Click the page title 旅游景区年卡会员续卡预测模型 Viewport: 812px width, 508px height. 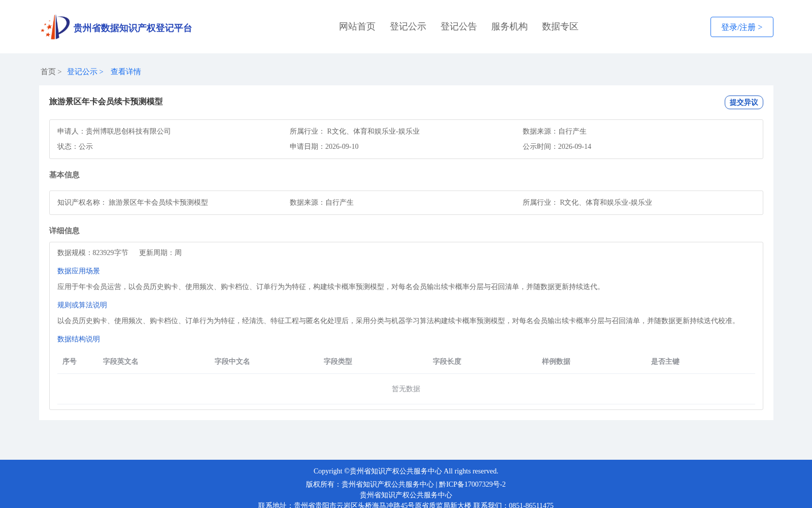point(106,102)
